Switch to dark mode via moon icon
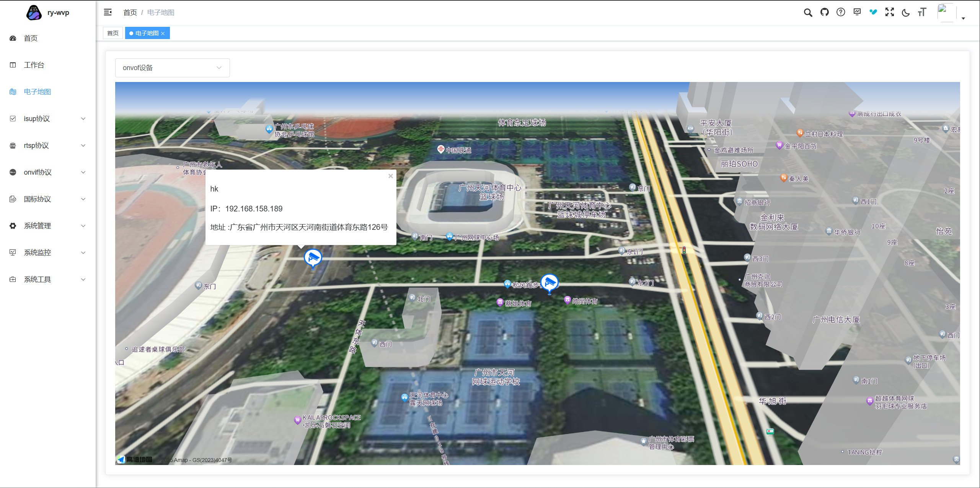The width and height of the screenshot is (980, 488). [905, 13]
